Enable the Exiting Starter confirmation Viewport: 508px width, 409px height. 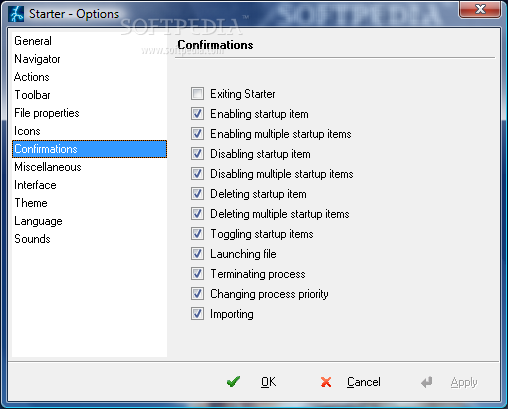click(197, 94)
